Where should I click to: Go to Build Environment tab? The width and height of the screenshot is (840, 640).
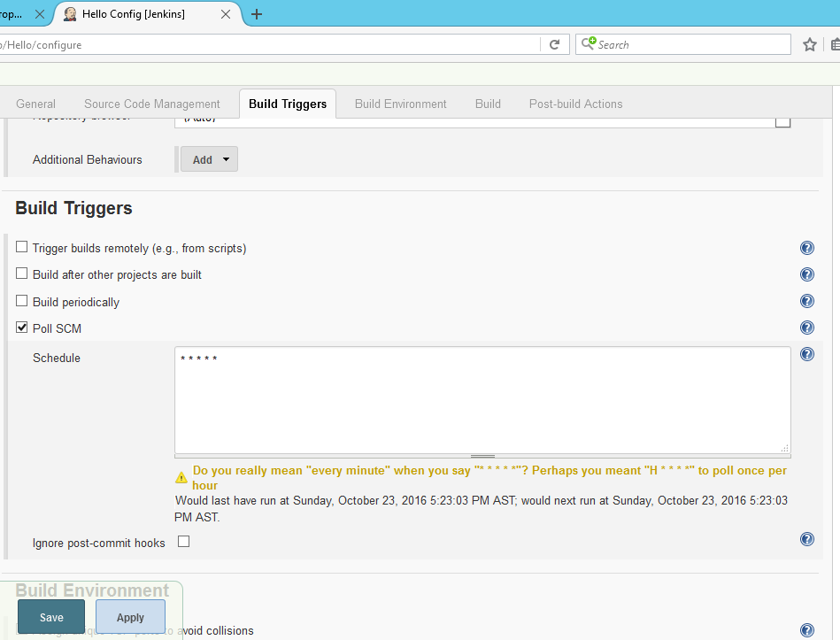(401, 104)
